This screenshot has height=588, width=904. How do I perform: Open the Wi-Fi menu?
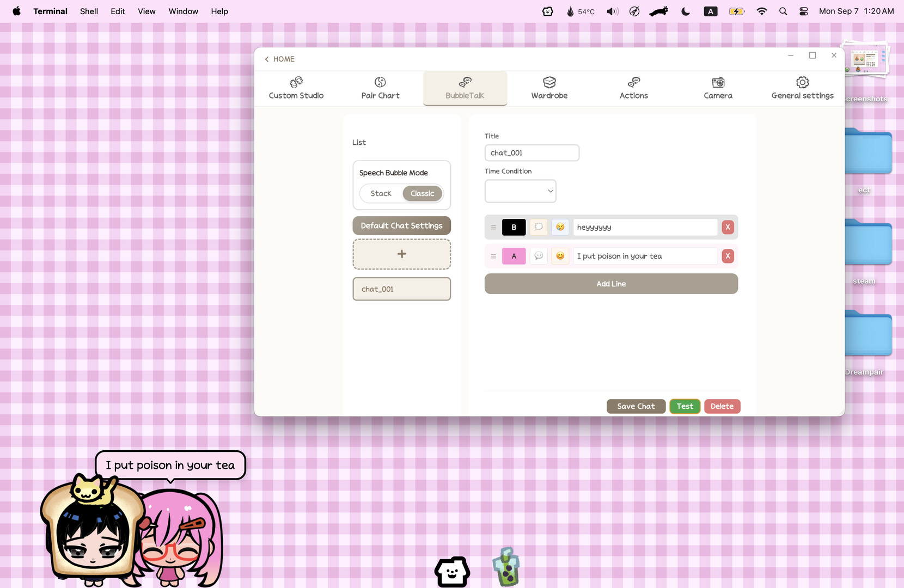click(x=762, y=11)
